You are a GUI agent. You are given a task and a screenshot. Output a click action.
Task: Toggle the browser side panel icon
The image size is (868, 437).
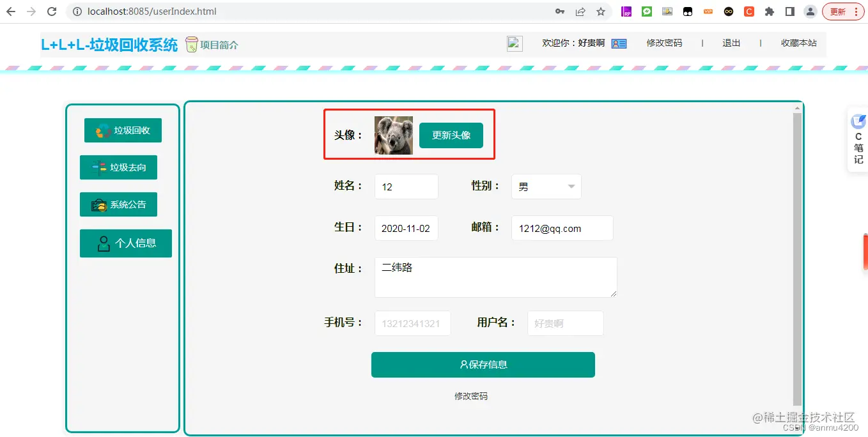pyautogui.click(x=790, y=11)
